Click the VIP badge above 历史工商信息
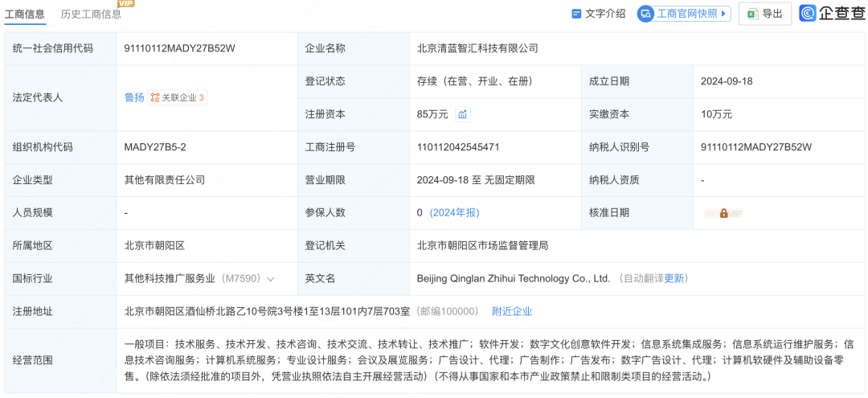The width and height of the screenshot is (868, 398). click(x=126, y=4)
